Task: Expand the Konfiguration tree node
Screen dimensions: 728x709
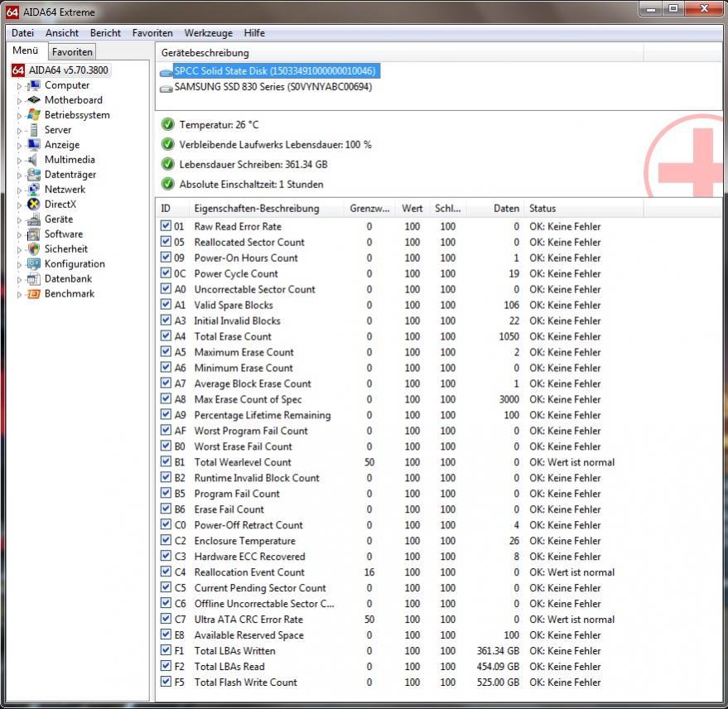Action: click(x=19, y=265)
